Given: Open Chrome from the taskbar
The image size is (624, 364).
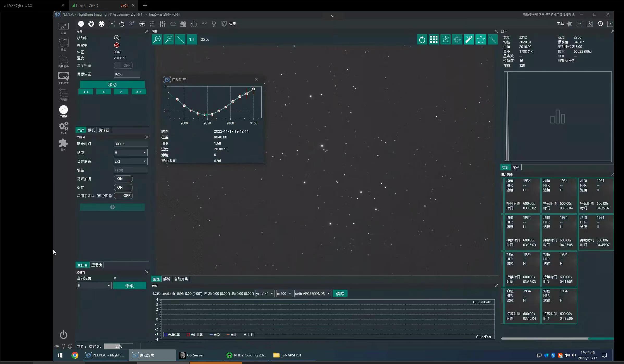Looking at the screenshot, I should coord(75,355).
